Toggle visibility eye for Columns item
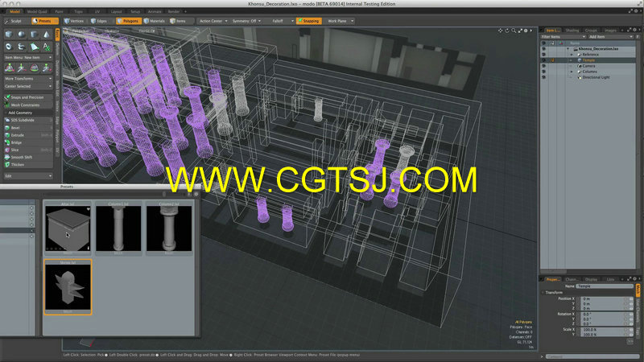This screenshot has height=362, width=644. [544, 72]
